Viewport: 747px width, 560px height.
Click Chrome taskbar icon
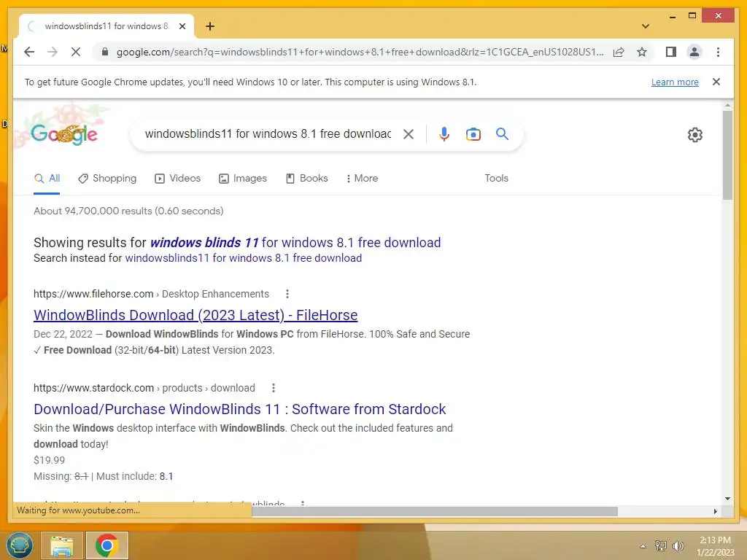tap(107, 545)
